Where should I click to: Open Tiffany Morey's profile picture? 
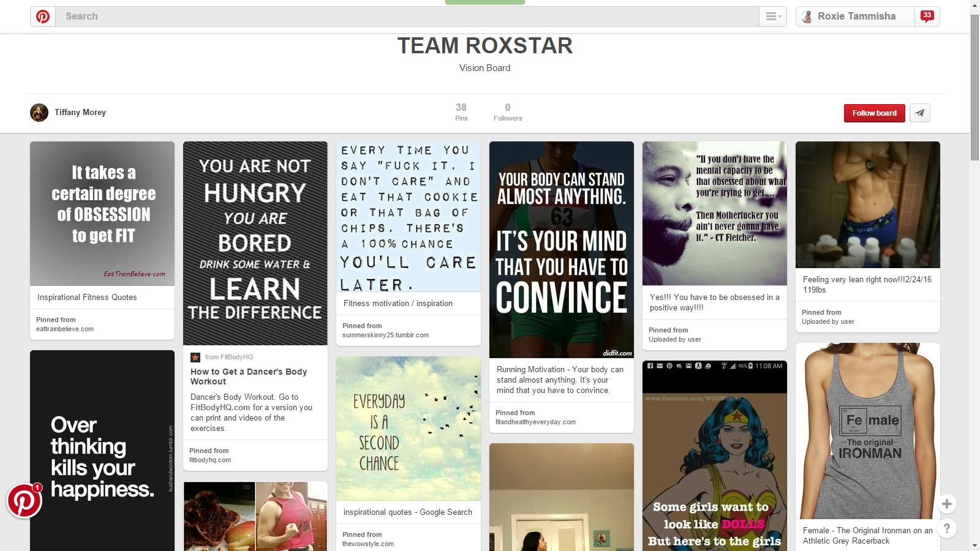[x=39, y=113]
